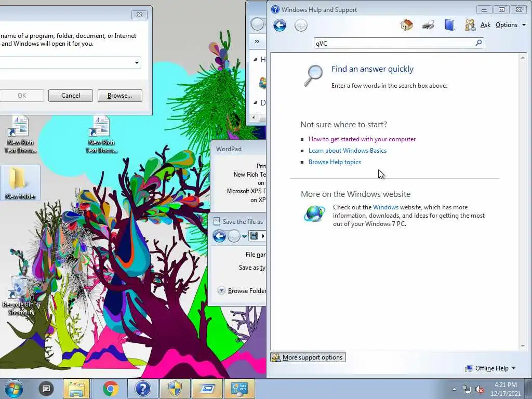
Task: Close the Run dialog
Action: (139, 15)
